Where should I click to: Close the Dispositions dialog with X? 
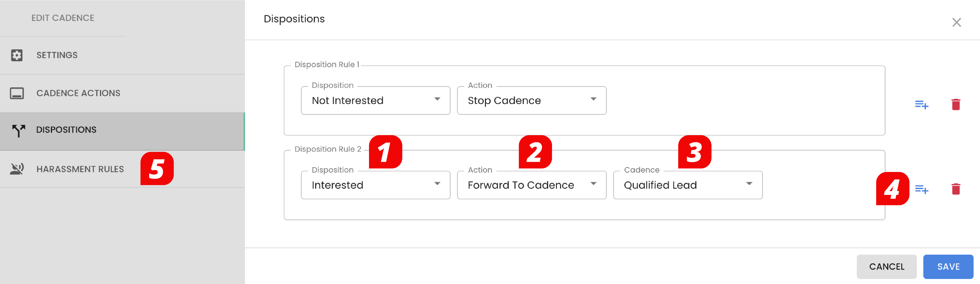956,23
